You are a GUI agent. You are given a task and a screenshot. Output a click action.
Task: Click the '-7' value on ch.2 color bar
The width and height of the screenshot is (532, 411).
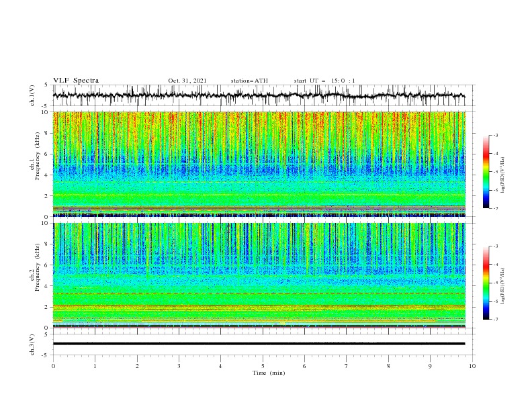pos(495,320)
